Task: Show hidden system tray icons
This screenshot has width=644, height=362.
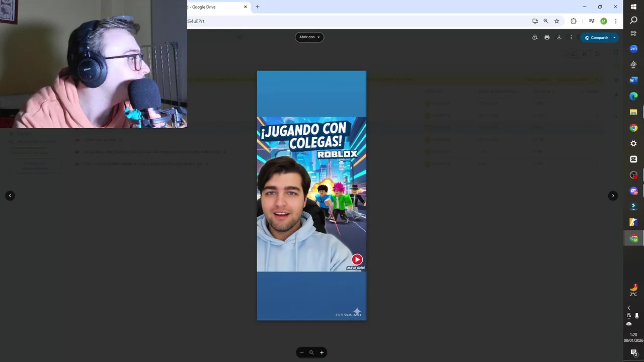Action: coord(628,308)
